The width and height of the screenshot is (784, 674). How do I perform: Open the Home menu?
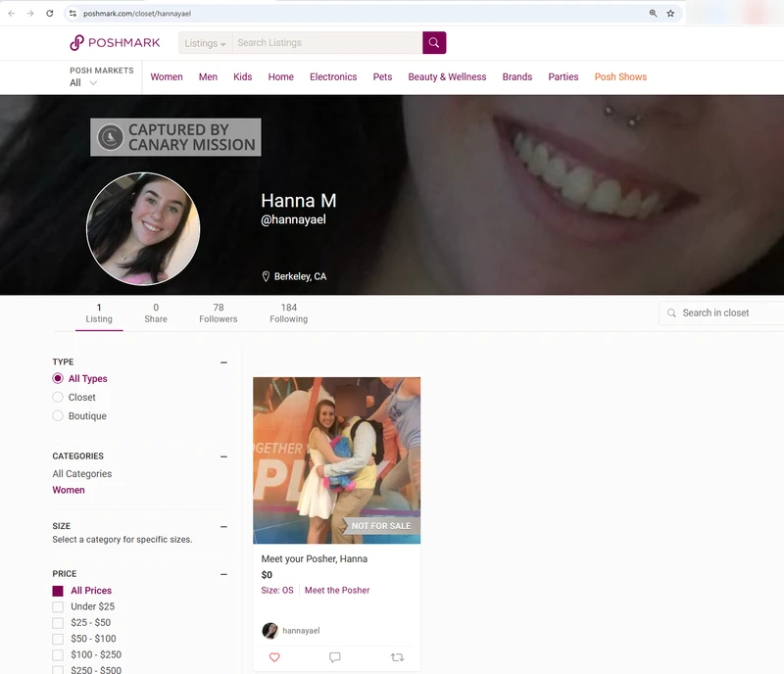coord(281,77)
